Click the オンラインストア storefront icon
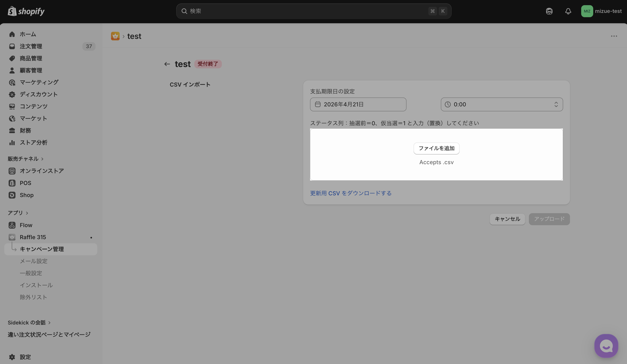 click(12, 171)
